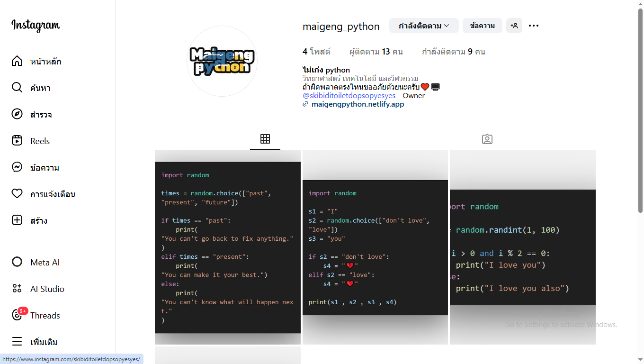Open the three-dot profile options icon

point(534,26)
